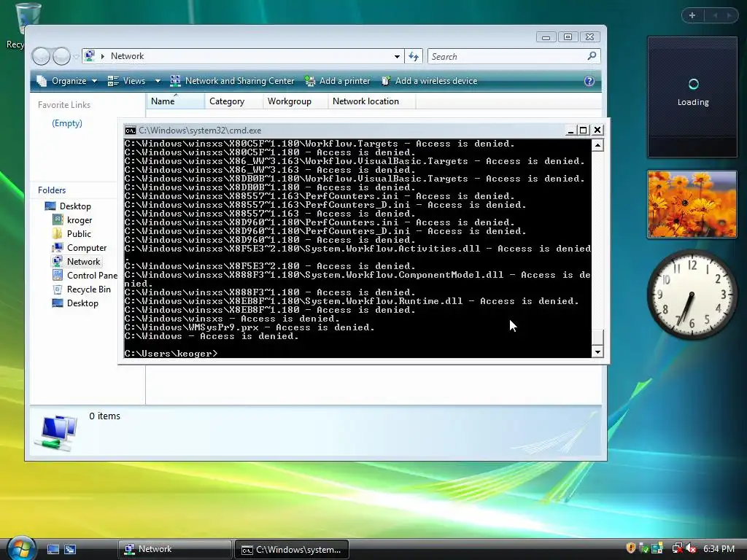Sort by the Name column header
This screenshot has width=747, height=560.
click(x=175, y=101)
